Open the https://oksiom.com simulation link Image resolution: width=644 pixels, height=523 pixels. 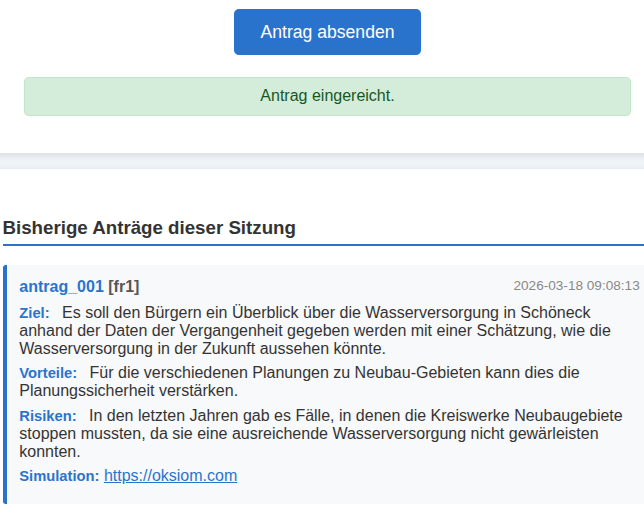(170, 475)
